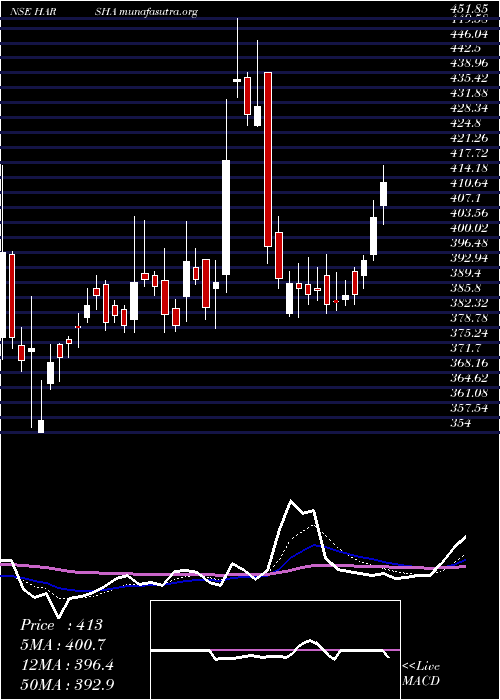This screenshot has height=700, width=500.
Task: Click the Price : 413 readout
Action: (x=62, y=625)
